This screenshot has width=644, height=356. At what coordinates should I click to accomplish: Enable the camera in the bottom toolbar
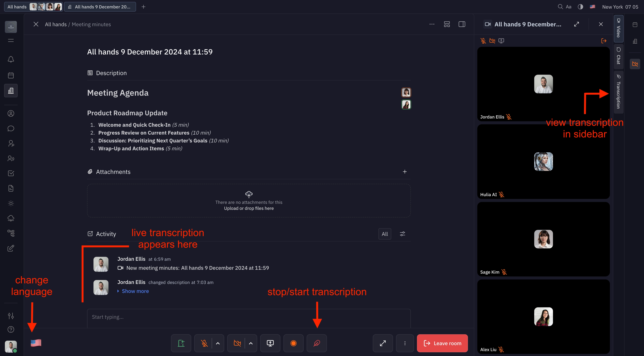[x=237, y=343]
